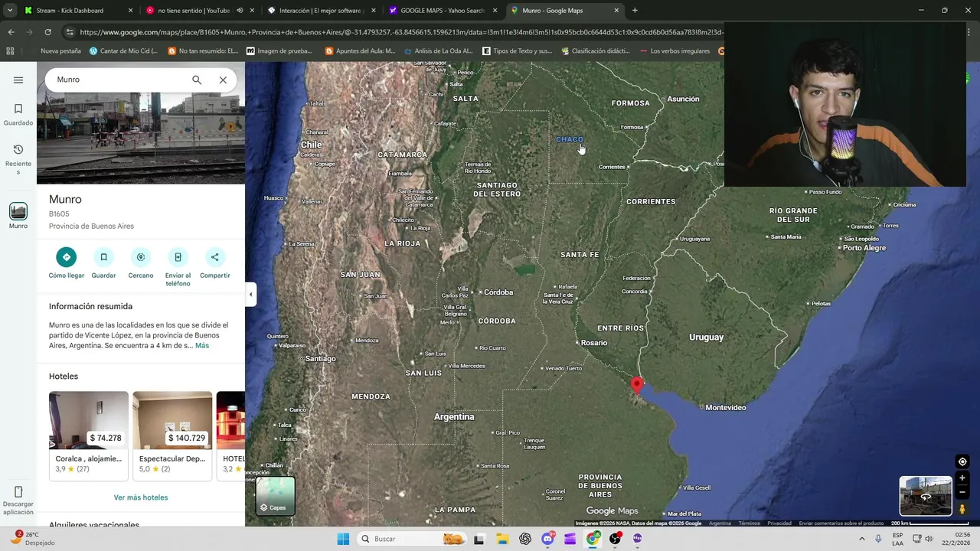Open the Capas layers switcher

(276, 496)
